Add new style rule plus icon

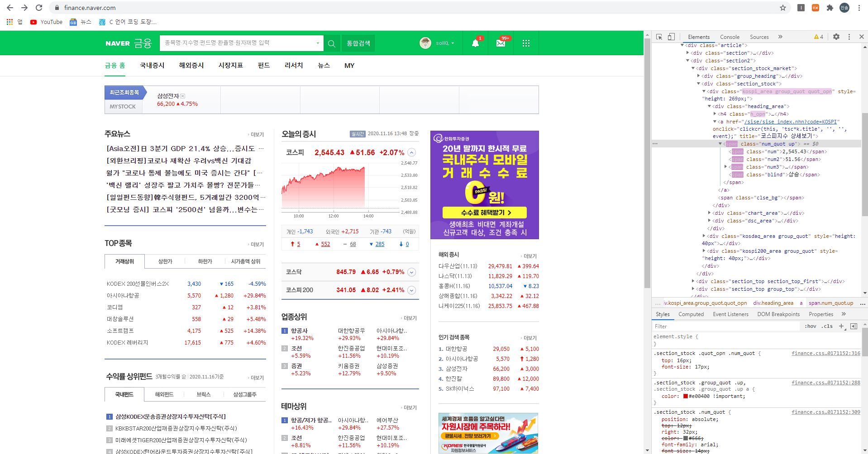(841, 326)
